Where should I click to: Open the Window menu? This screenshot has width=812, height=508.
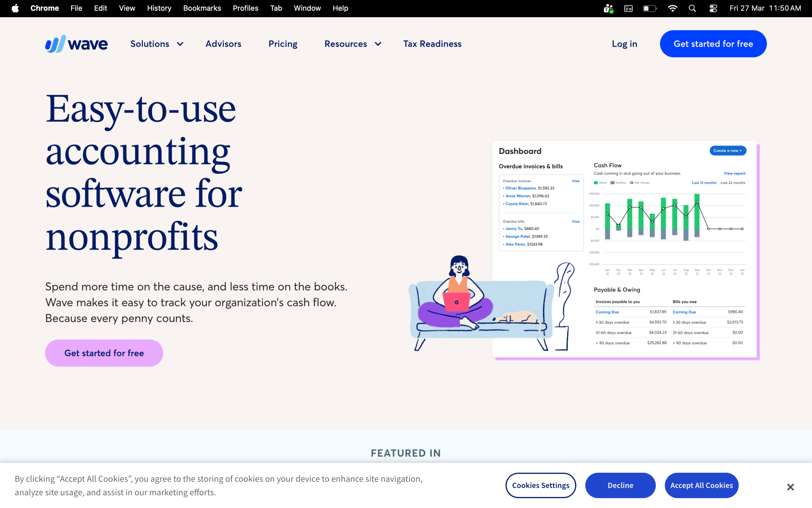pyautogui.click(x=307, y=8)
